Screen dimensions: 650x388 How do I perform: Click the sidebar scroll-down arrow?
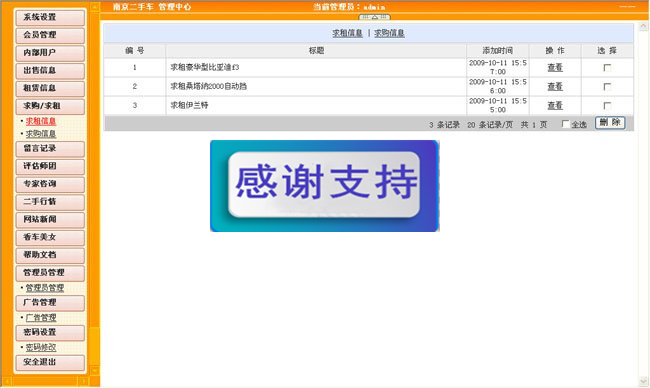click(x=95, y=370)
